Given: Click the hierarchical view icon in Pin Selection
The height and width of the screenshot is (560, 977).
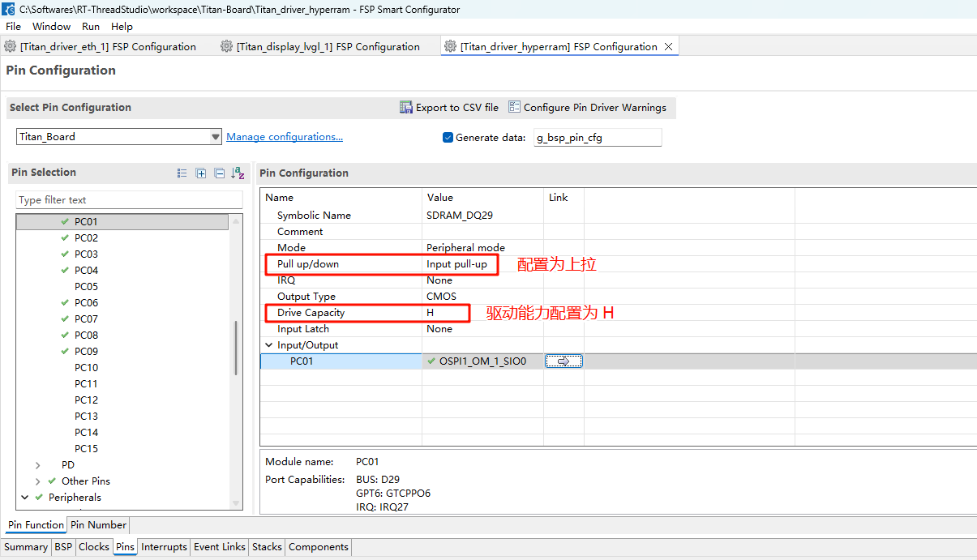Looking at the screenshot, I should click(182, 173).
